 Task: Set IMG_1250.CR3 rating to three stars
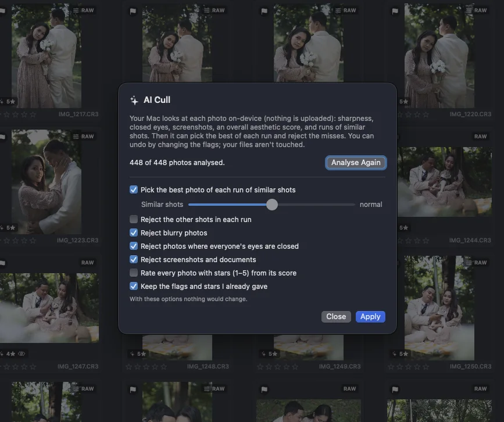(408, 367)
